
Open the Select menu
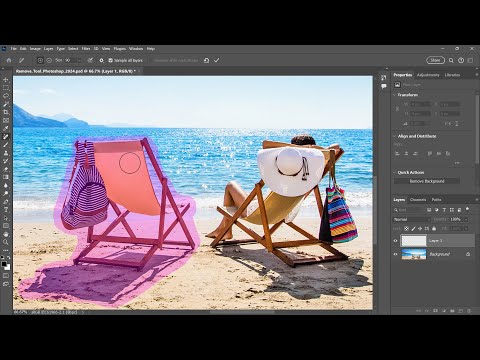click(x=73, y=49)
